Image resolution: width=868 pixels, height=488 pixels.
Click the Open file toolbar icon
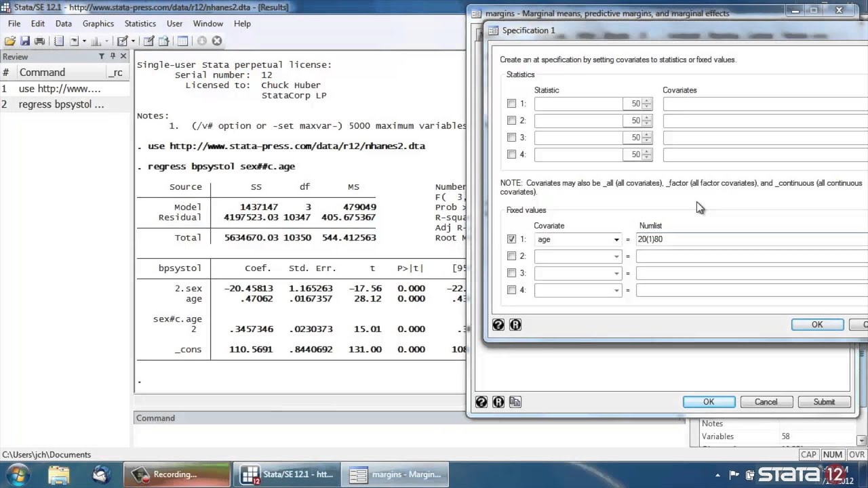pos(10,41)
